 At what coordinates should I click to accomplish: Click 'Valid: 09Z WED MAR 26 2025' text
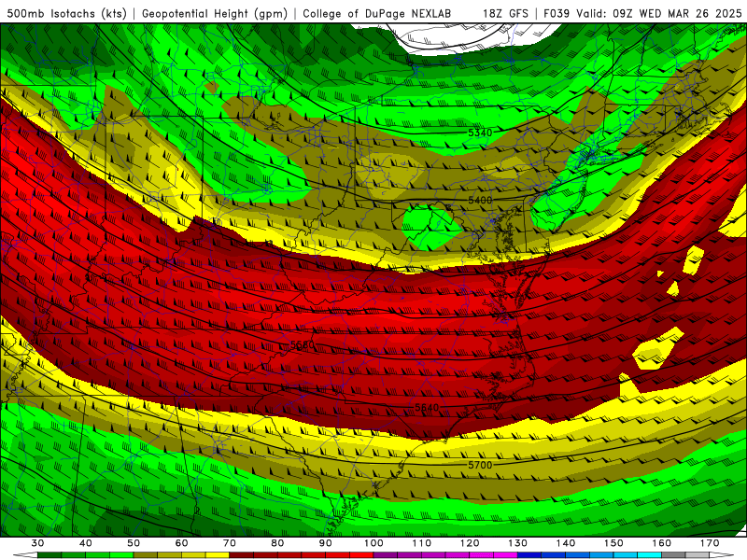click(659, 14)
